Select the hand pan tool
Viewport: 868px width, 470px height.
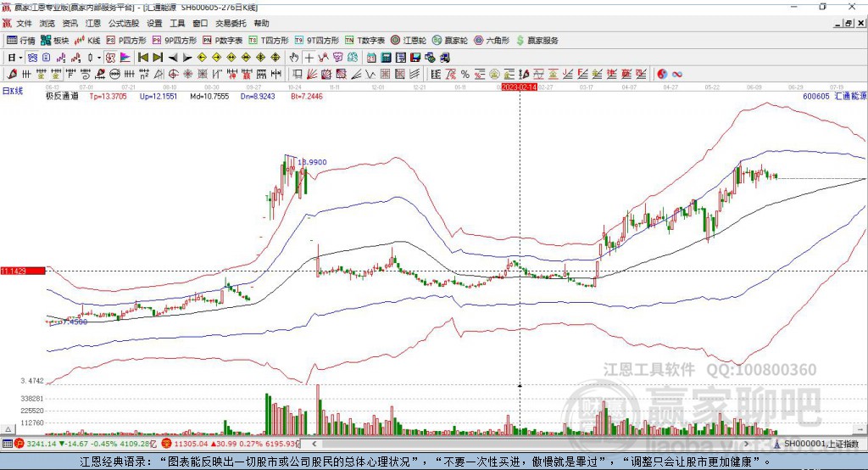coord(294,58)
